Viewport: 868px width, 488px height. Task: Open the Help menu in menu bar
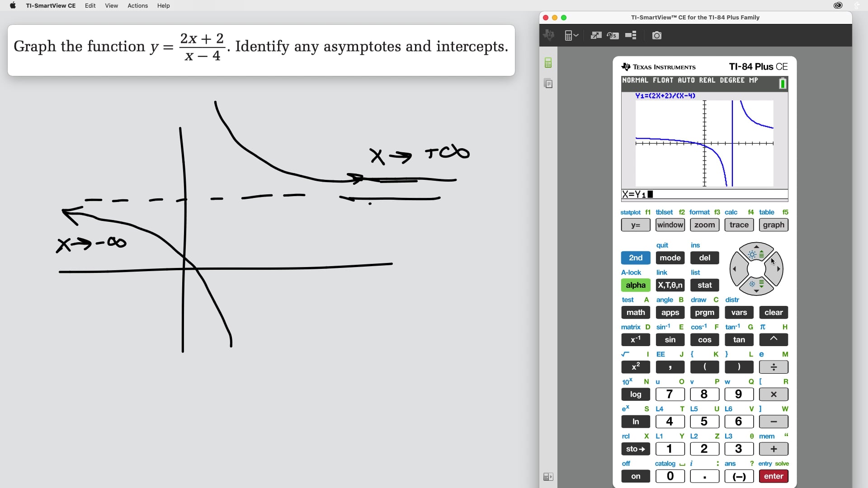tap(163, 5)
